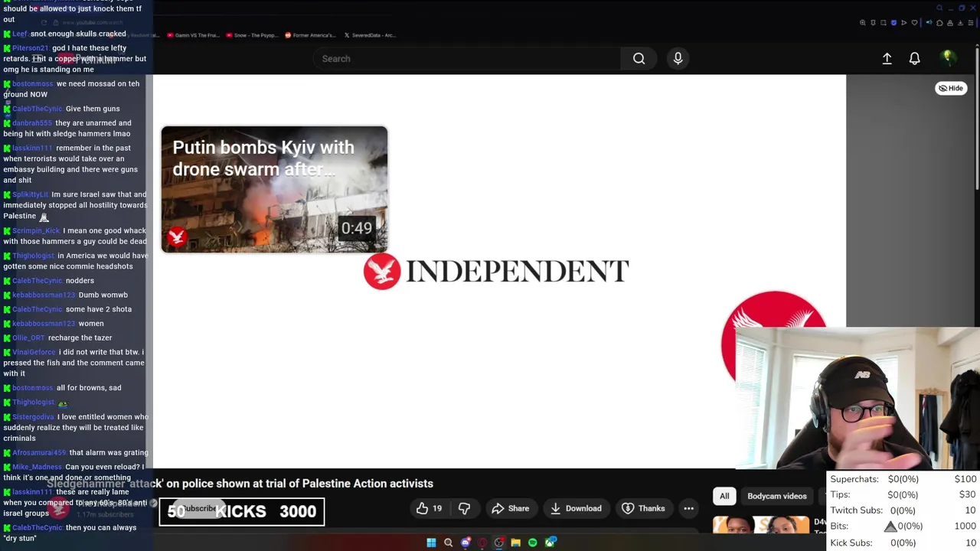Screen dimensions: 980x551
Task: Click the browser snapshot toolbar icon
Action: coord(884,23)
